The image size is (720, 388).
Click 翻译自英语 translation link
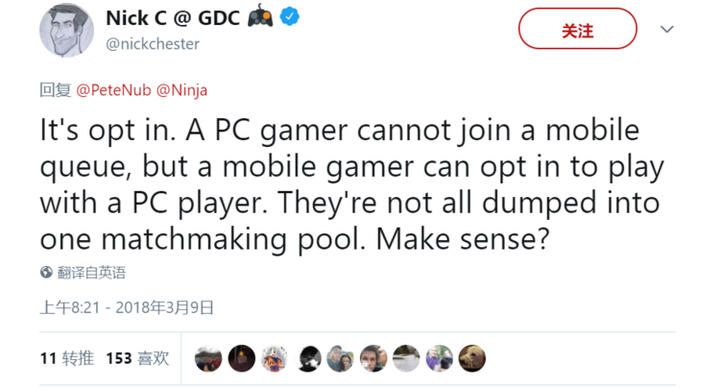[x=91, y=273]
